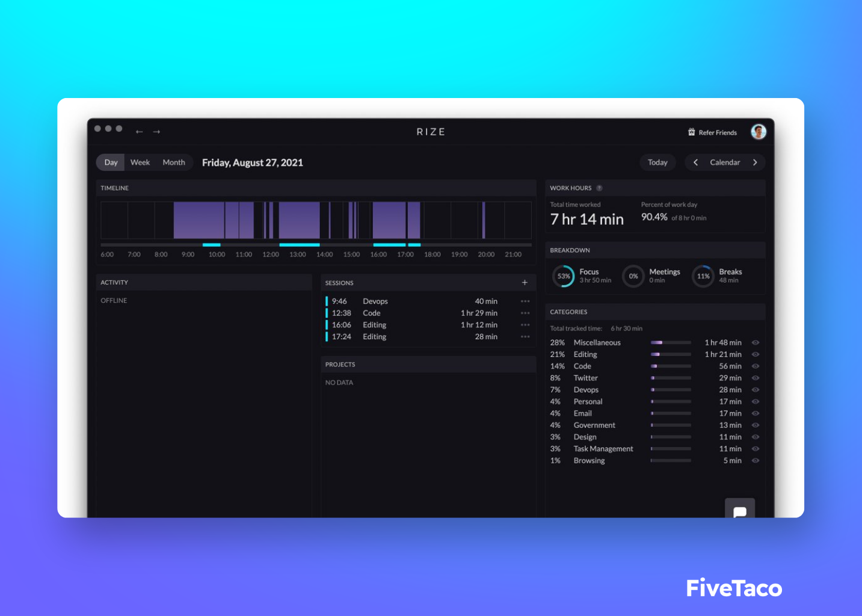The width and height of the screenshot is (862, 616).
Task: Open the user profile avatar
Action: pos(759,132)
